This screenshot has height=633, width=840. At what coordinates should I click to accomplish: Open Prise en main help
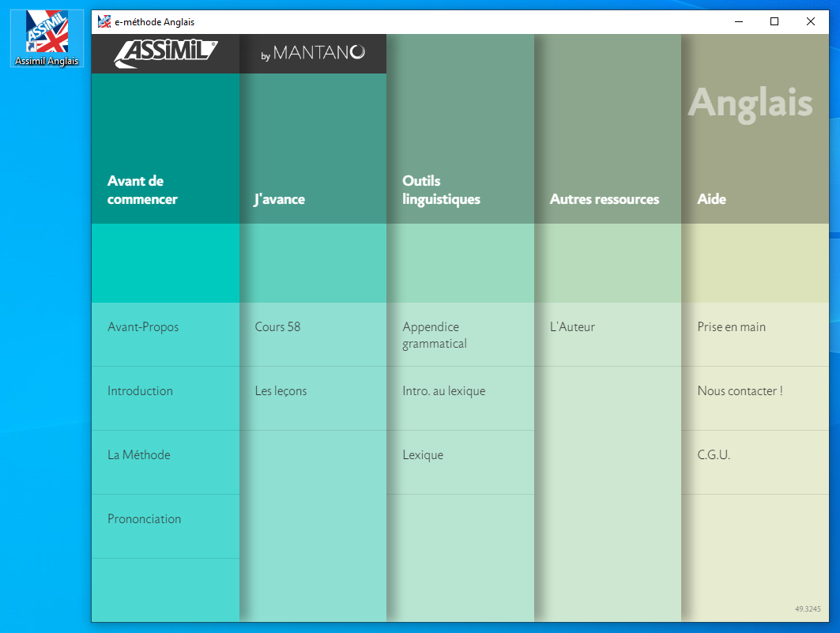click(731, 327)
